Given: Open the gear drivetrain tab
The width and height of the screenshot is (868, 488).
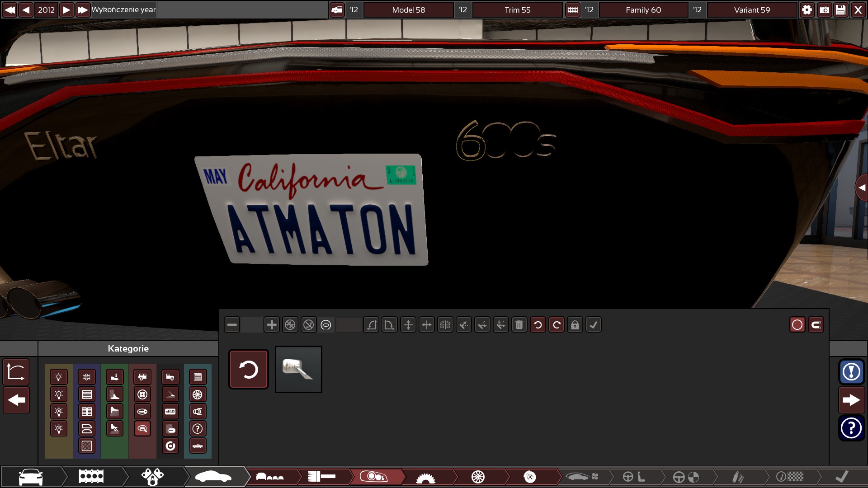Looking at the screenshot, I should click(x=425, y=477).
